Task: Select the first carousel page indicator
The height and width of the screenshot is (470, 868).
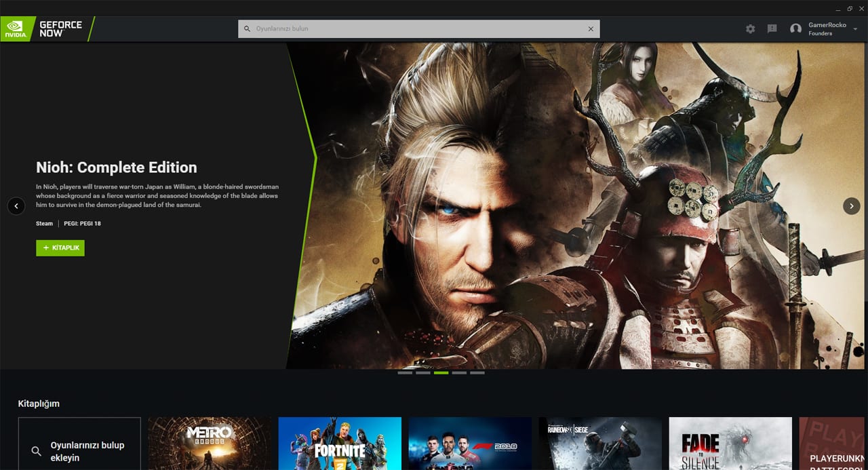Action: [x=405, y=373]
